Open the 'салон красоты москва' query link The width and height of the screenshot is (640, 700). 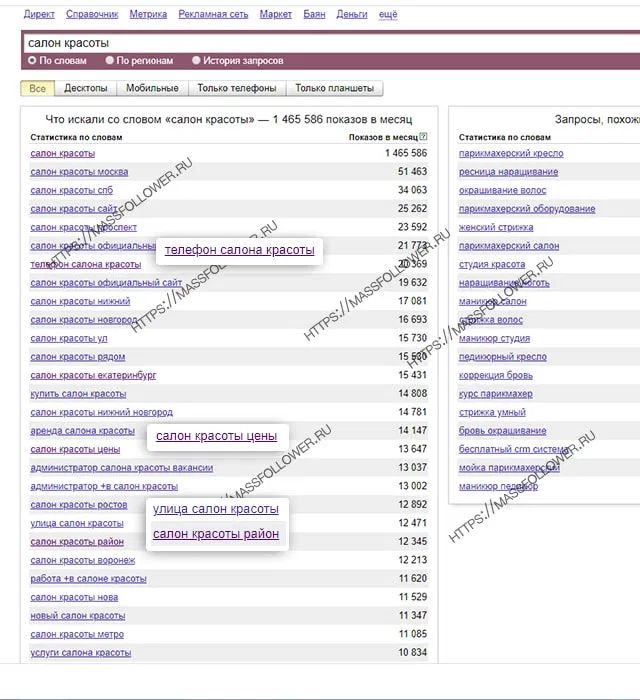pos(79,172)
